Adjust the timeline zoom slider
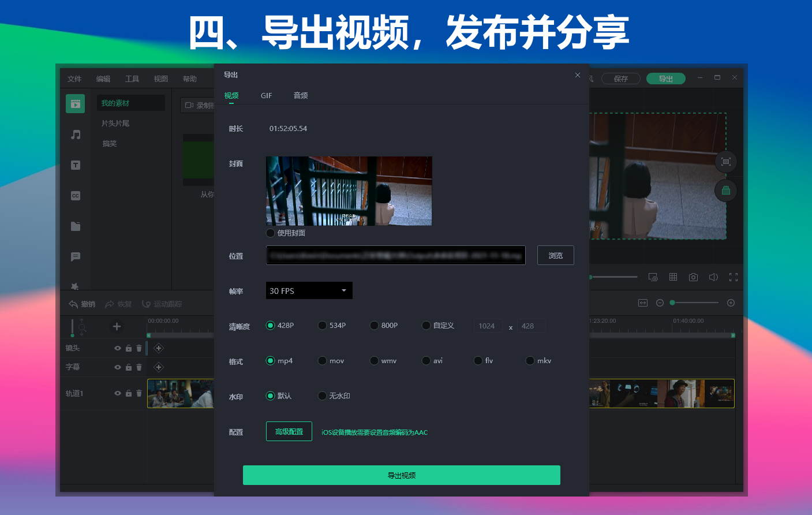The image size is (812, 515). 695,303
